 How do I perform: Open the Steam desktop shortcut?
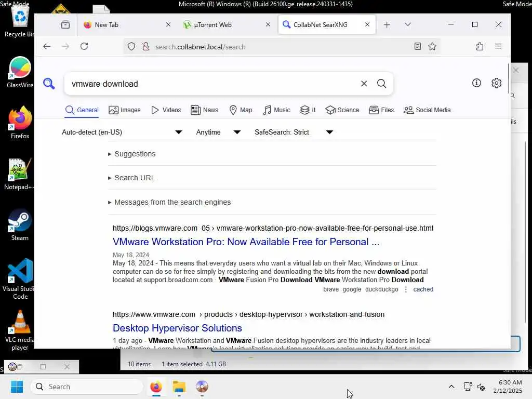pyautogui.click(x=20, y=224)
